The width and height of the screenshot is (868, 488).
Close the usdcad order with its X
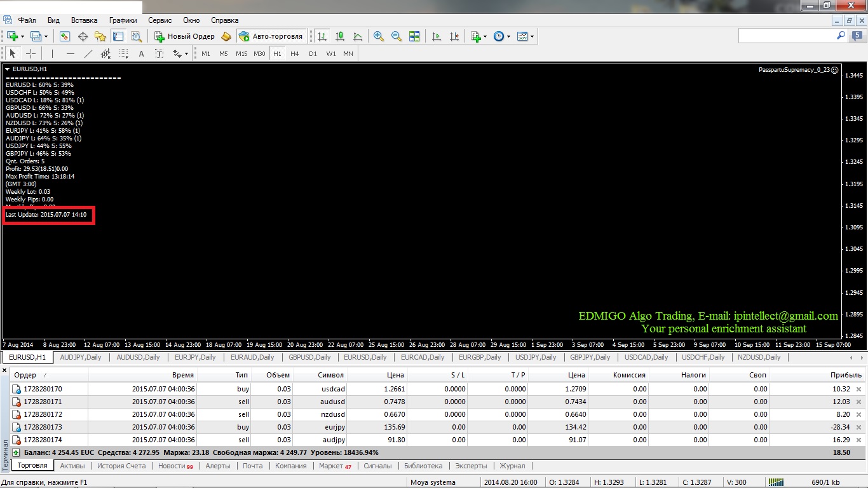coord(859,389)
